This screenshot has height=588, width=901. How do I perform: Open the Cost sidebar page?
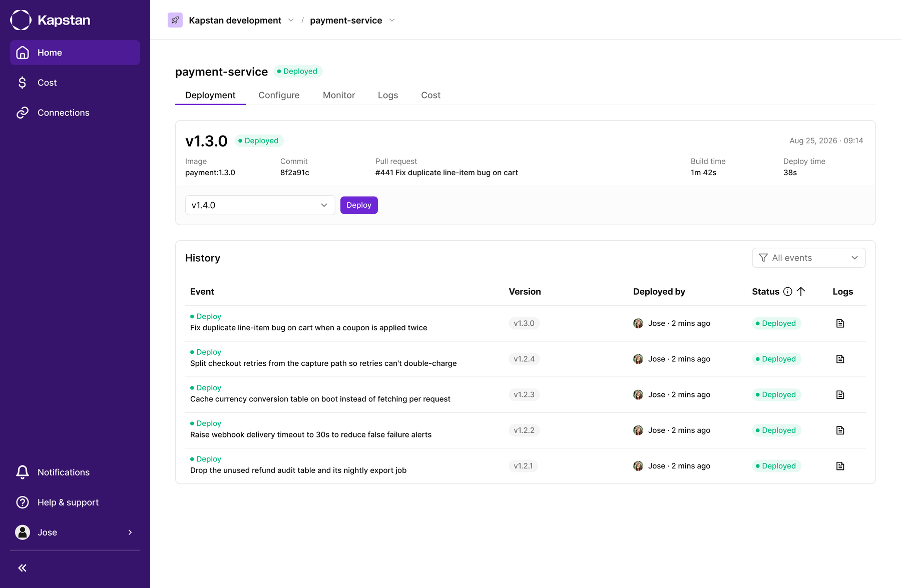[x=75, y=83]
